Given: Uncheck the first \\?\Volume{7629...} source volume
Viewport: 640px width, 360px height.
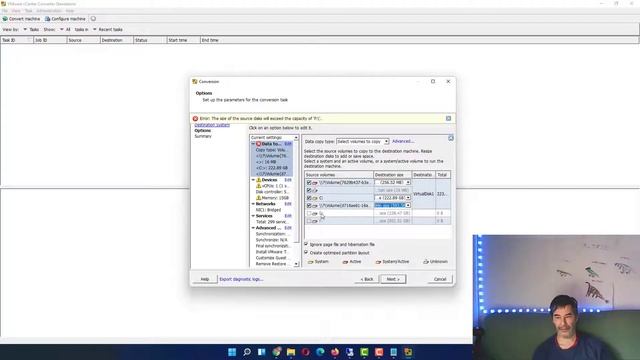Looking at the screenshot, I should (x=309, y=182).
